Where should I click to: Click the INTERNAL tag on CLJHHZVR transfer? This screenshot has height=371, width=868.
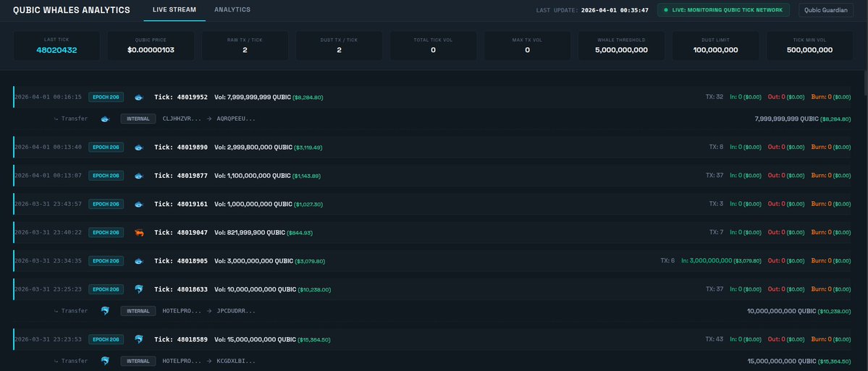[x=138, y=119]
